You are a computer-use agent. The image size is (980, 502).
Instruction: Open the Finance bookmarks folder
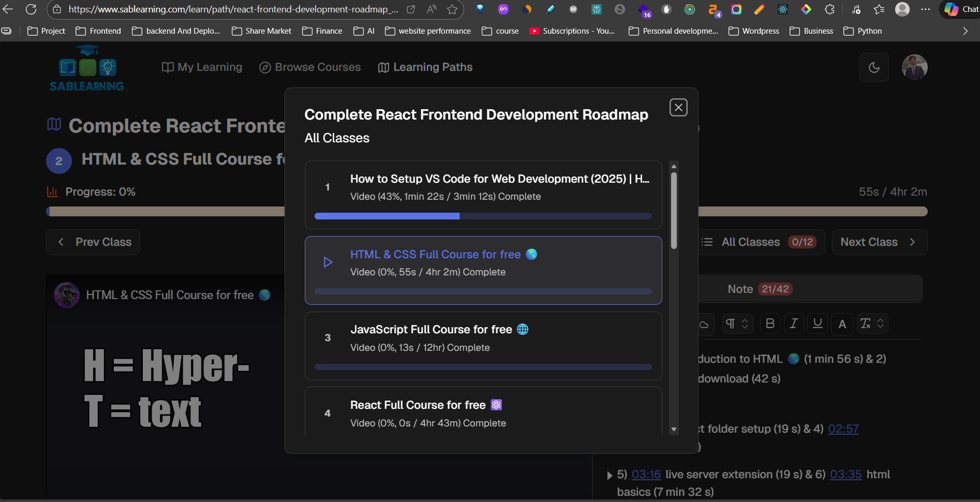322,31
